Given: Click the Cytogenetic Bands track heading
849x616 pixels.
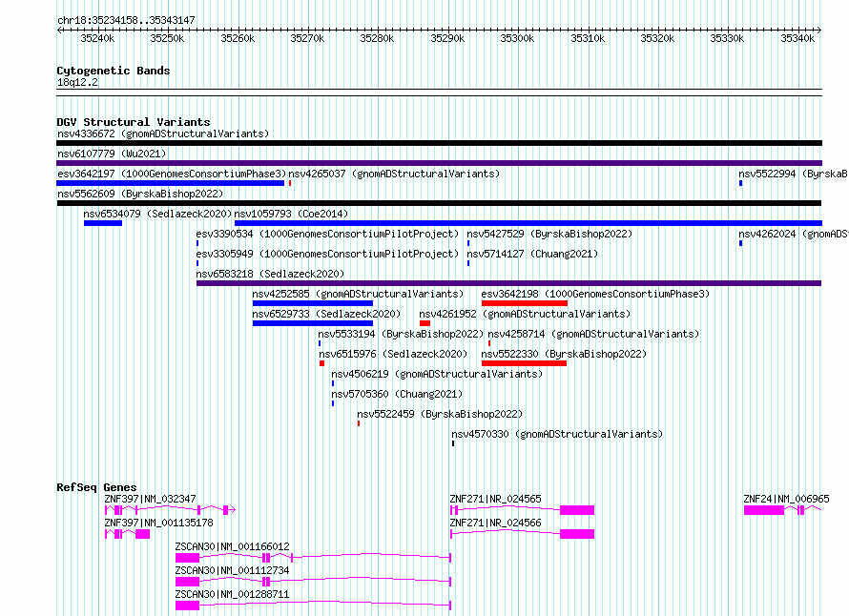Looking at the screenshot, I should [114, 71].
